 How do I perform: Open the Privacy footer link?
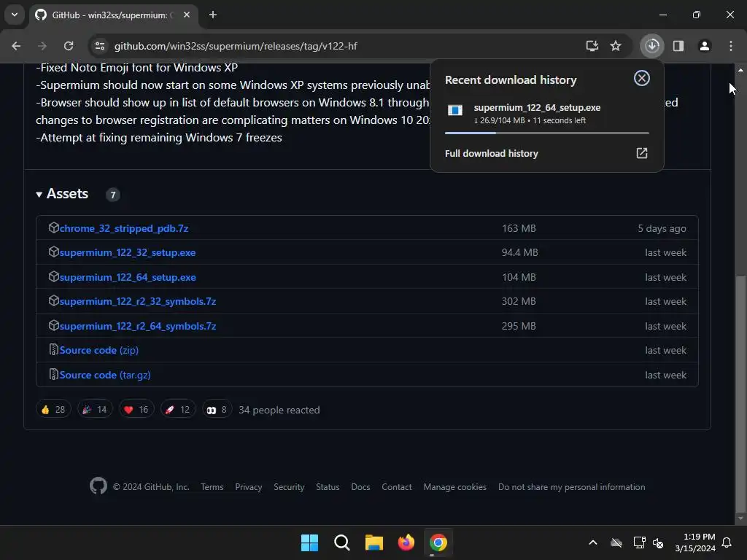[x=248, y=486]
